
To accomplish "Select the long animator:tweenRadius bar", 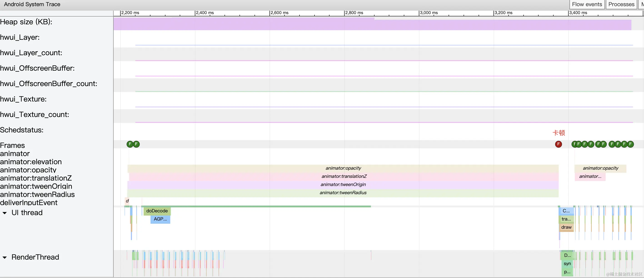I will (343, 193).
